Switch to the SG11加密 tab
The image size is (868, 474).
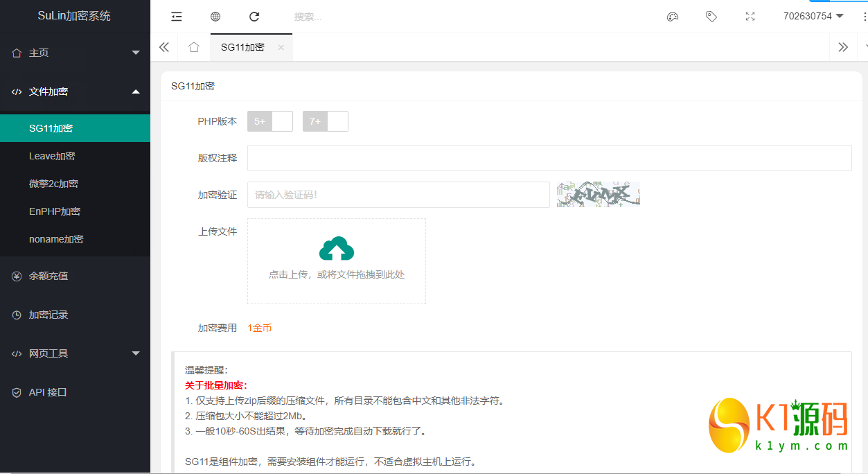[242, 49]
